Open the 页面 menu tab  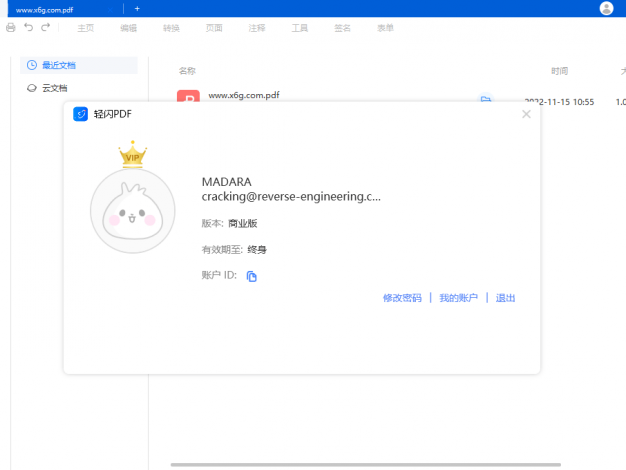click(x=214, y=28)
